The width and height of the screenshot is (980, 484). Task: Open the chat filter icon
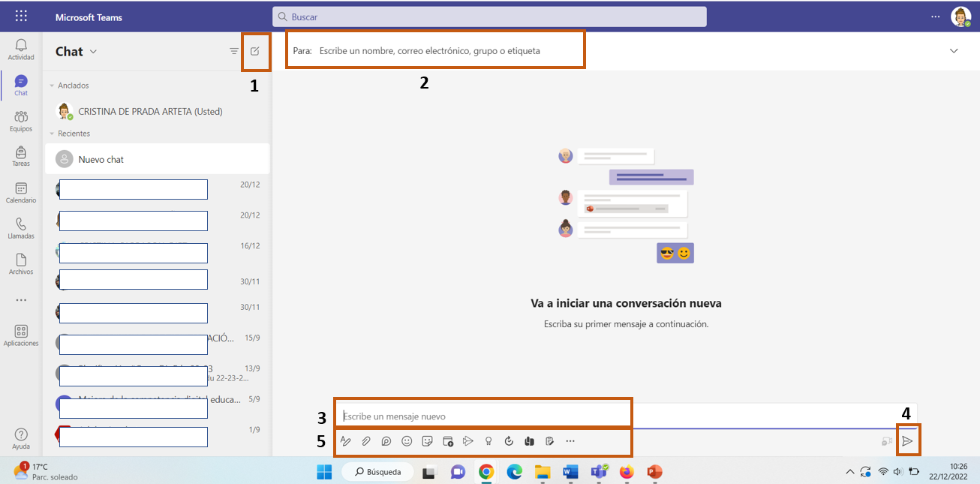(x=234, y=51)
